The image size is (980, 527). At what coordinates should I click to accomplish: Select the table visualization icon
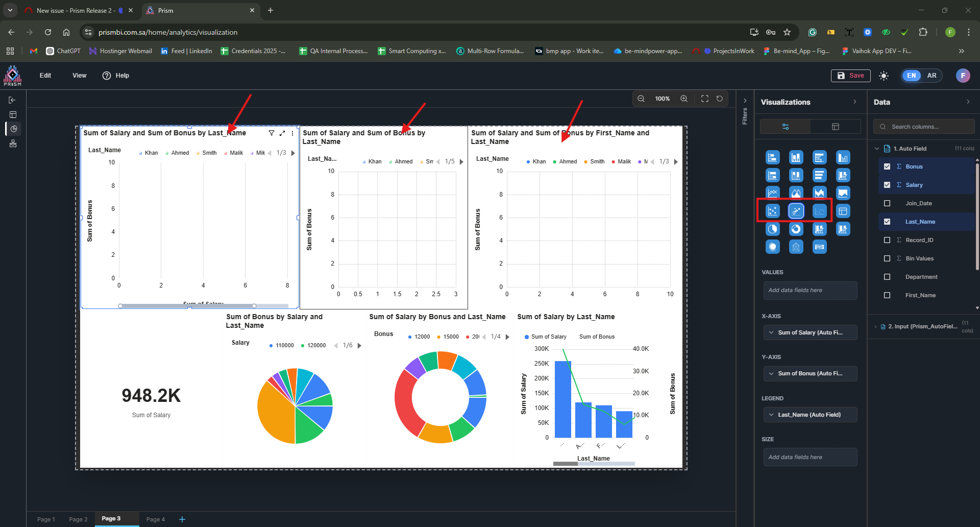pos(843,211)
